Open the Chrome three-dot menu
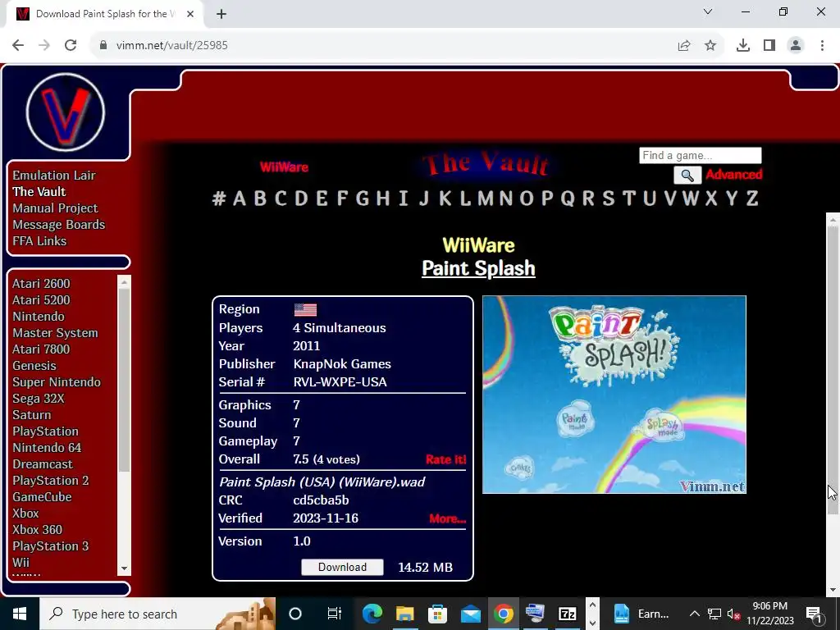 tap(822, 46)
